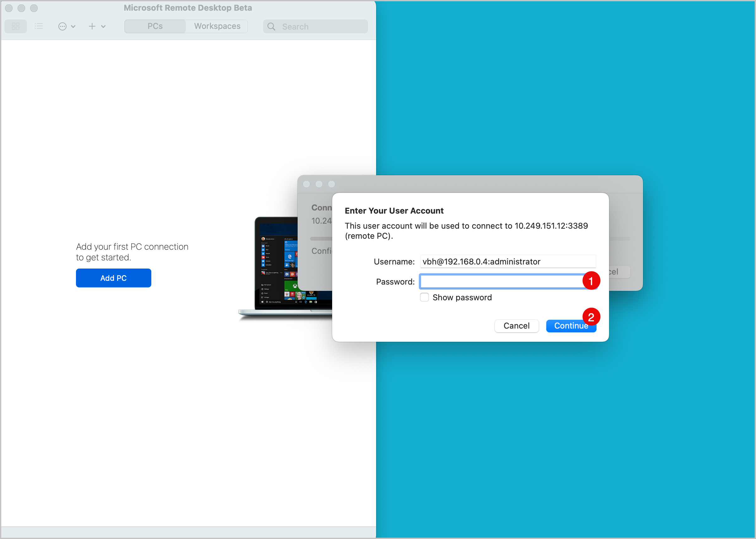Switch to grid view icon
This screenshot has height=539, width=756.
pos(16,26)
